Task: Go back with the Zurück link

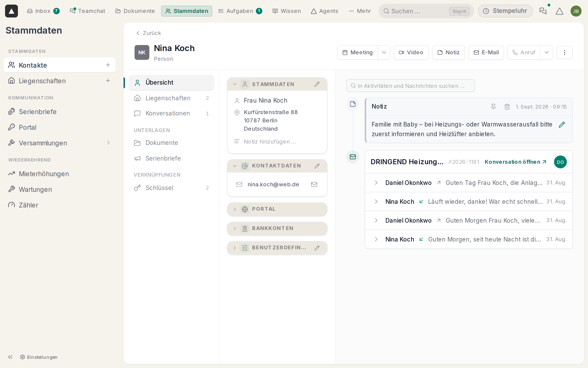Action: click(148, 33)
